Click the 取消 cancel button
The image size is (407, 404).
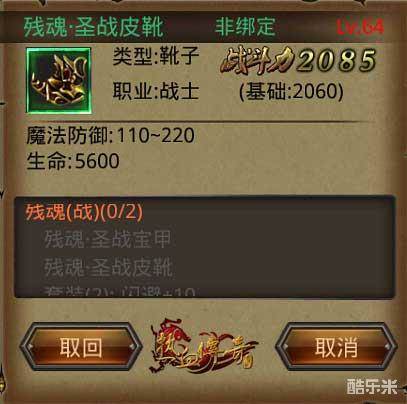click(336, 347)
